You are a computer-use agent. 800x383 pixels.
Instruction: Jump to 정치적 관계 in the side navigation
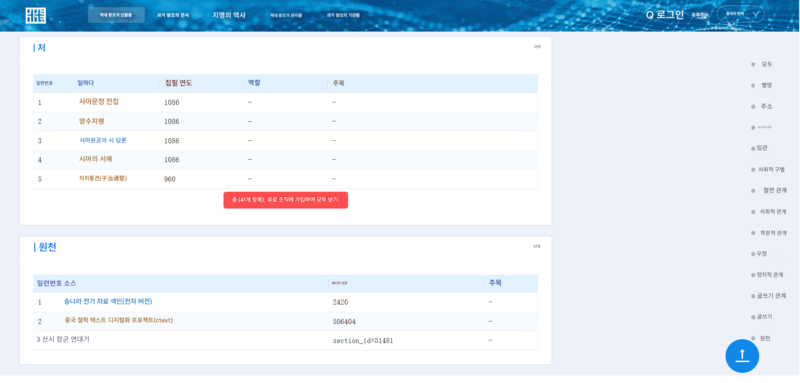click(771, 274)
